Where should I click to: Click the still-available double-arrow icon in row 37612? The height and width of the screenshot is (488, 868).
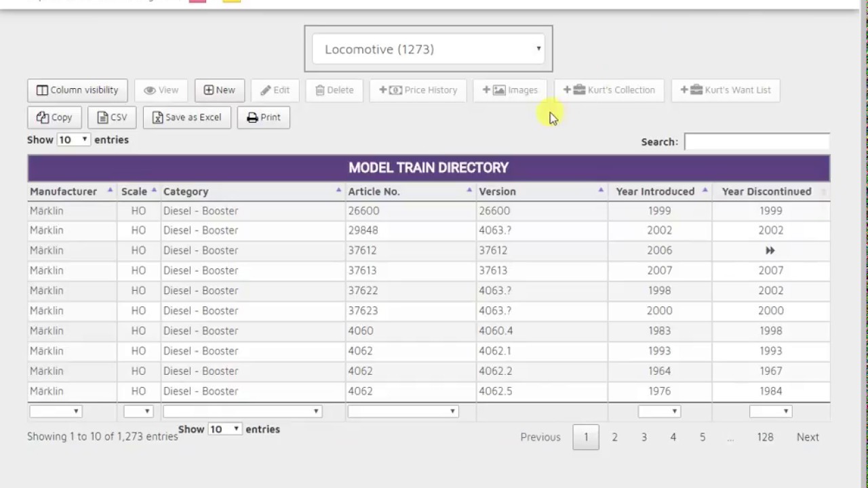770,251
